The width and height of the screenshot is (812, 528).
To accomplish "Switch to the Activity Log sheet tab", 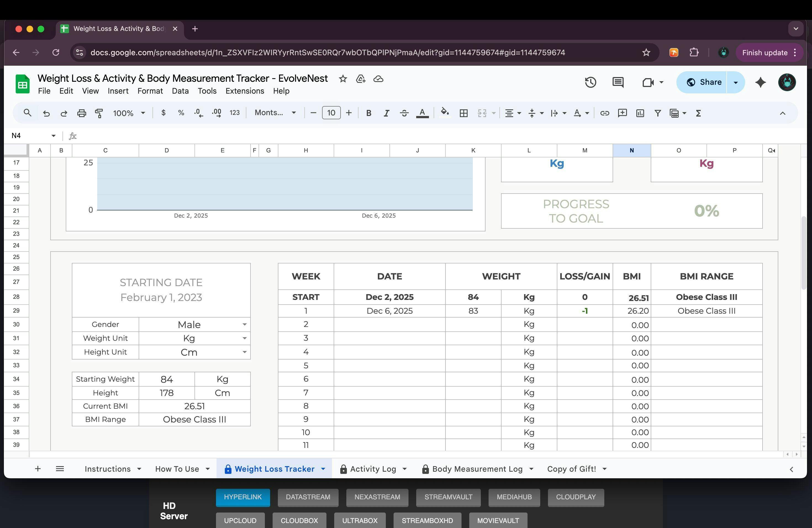I will click(x=373, y=469).
